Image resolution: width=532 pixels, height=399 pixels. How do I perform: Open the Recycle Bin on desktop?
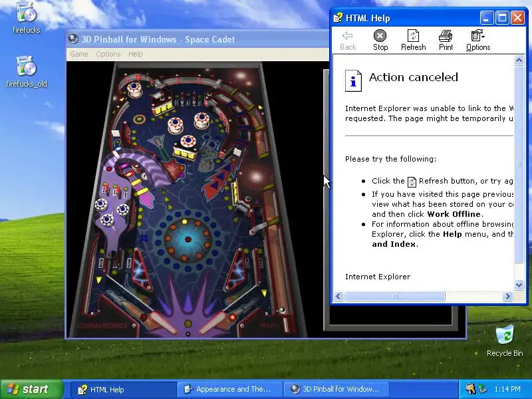(x=505, y=341)
